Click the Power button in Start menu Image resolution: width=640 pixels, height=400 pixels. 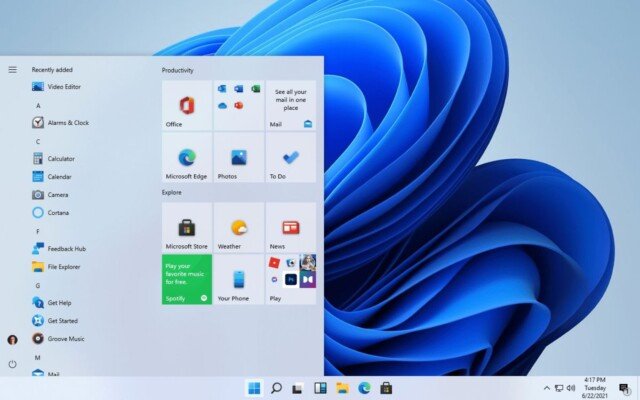(12, 364)
